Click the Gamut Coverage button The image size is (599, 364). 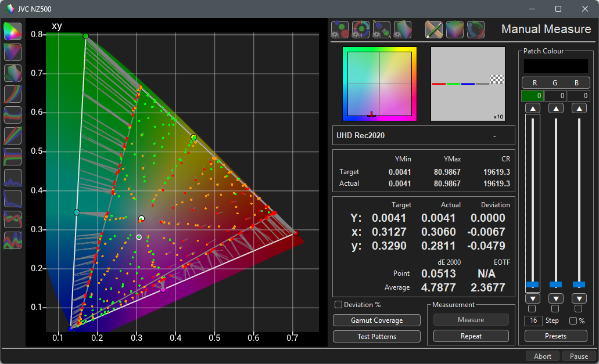click(376, 320)
